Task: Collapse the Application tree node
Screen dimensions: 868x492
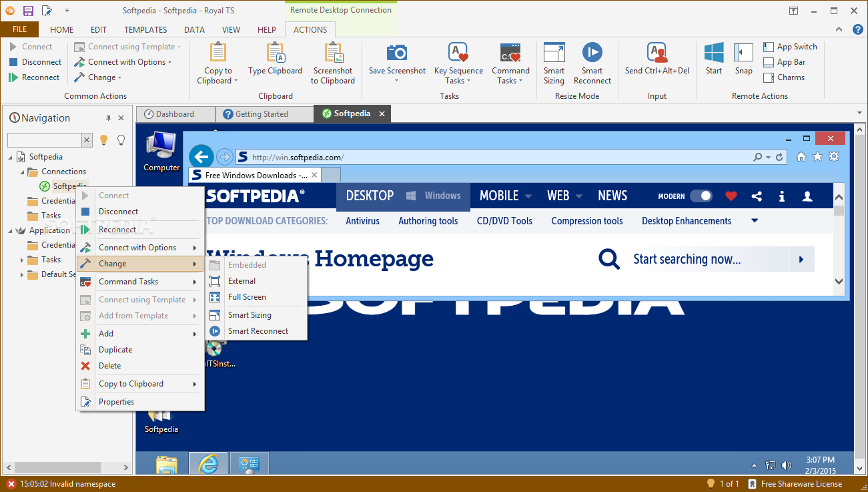Action: (11, 230)
